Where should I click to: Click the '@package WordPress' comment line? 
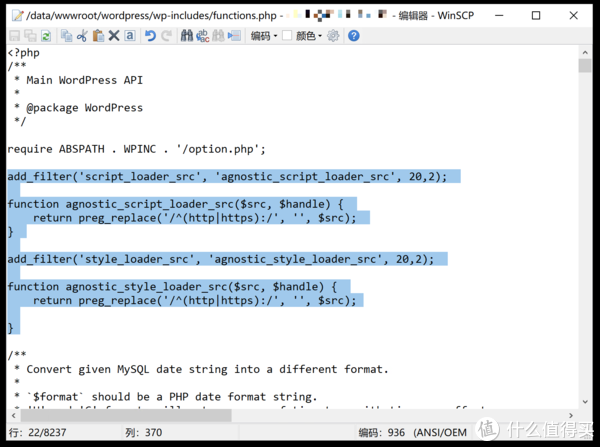pyautogui.click(x=78, y=108)
